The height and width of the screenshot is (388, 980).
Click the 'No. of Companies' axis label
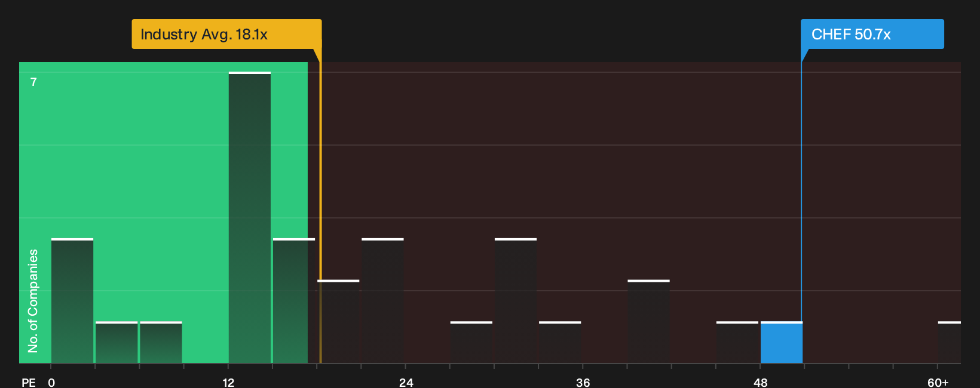(x=33, y=301)
